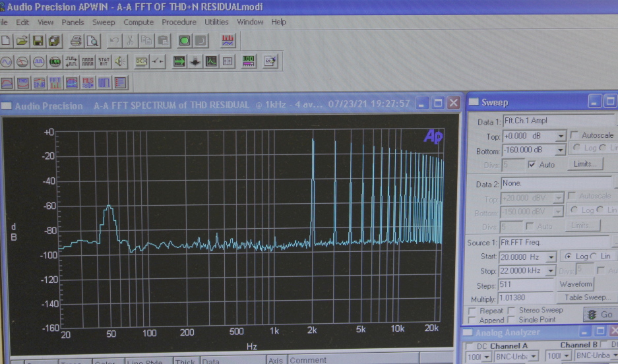Select the Source 1 Log radio button
618x364 pixels.
tap(569, 257)
